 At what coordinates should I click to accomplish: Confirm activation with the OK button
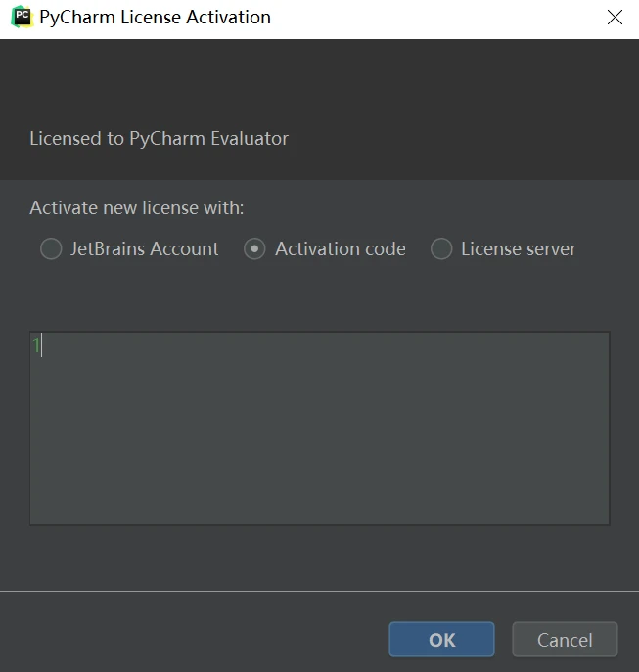[x=441, y=640]
